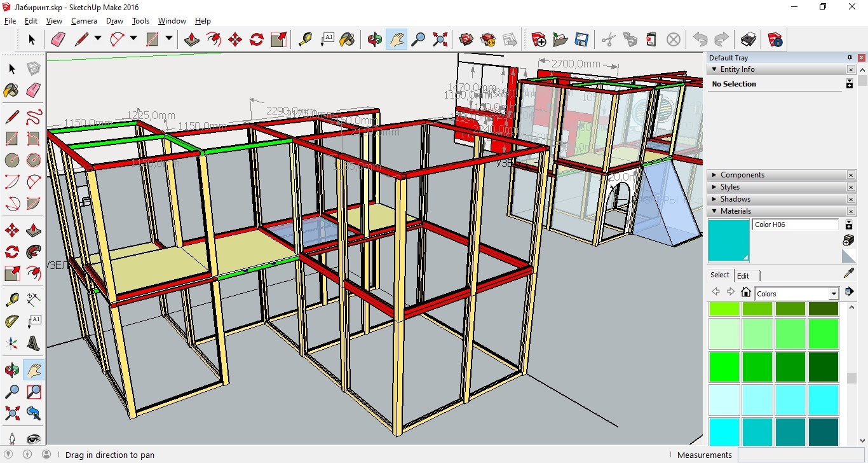Click the Color H06 current material swatch
The height and width of the screenshot is (463, 868).
(729, 240)
